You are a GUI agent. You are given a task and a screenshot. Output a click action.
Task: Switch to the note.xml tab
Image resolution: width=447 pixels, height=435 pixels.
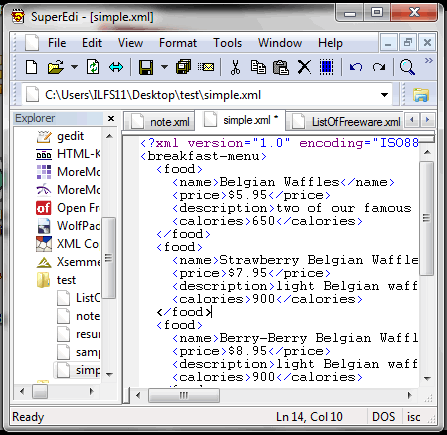coord(159,121)
